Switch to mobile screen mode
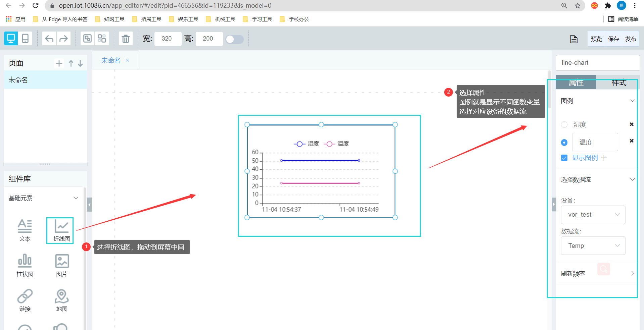The height and width of the screenshot is (330, 644). (25, 39)
